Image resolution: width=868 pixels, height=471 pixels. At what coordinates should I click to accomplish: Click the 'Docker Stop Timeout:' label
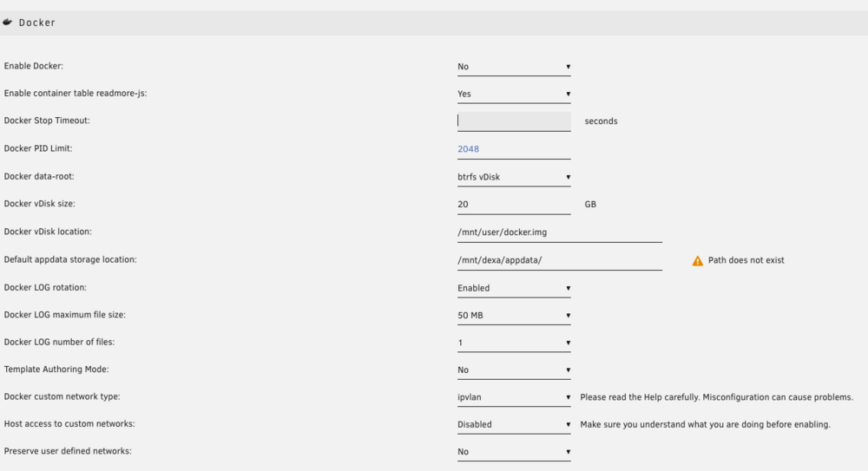tap(47, 121)
